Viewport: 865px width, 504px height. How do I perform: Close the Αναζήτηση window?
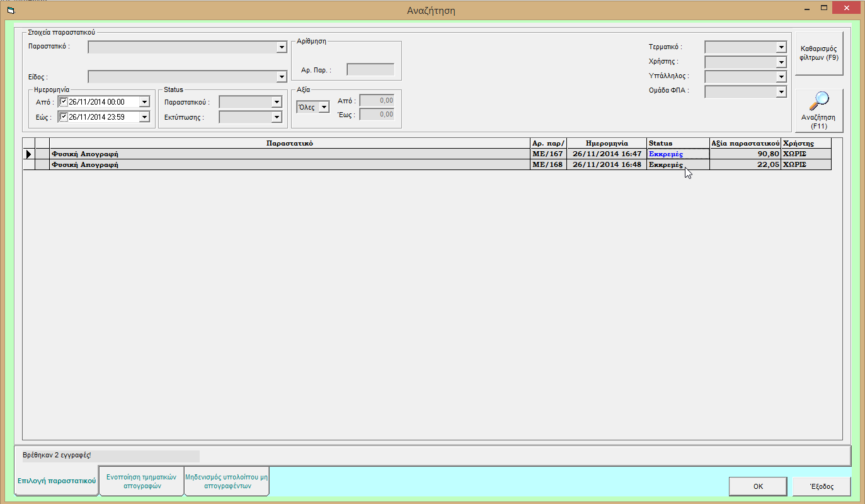(847, 7)
